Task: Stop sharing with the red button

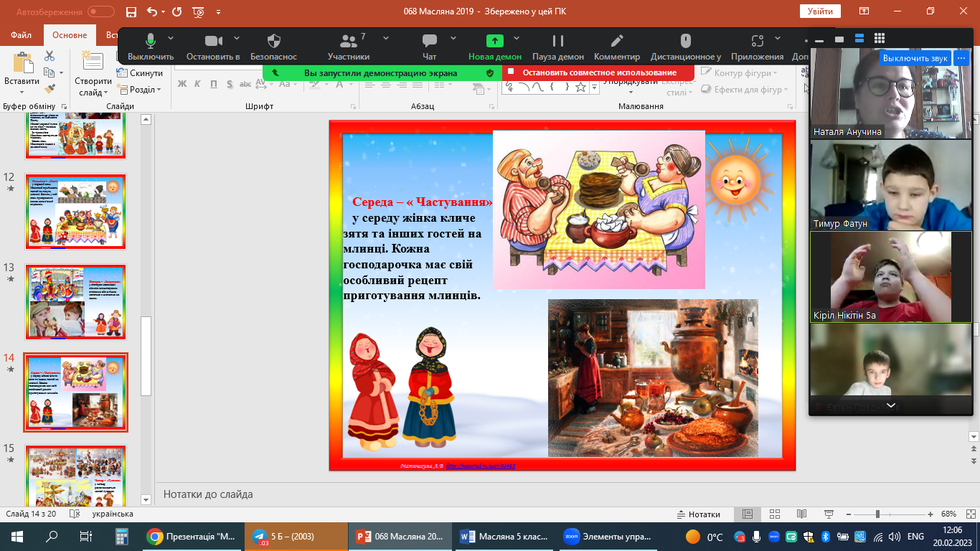Action: pyautogui.click(x=598, y=72)
